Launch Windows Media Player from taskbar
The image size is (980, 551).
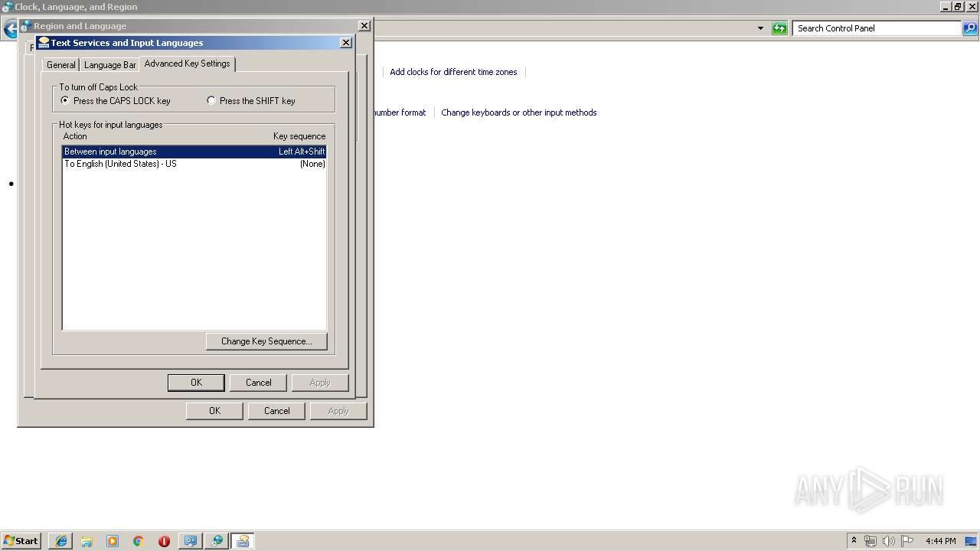click(113, 541)
